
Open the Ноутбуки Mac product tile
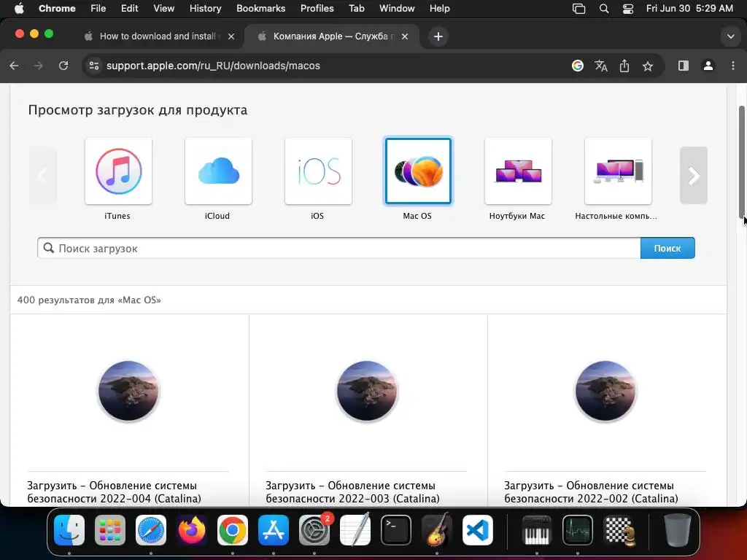coord(518,171)
